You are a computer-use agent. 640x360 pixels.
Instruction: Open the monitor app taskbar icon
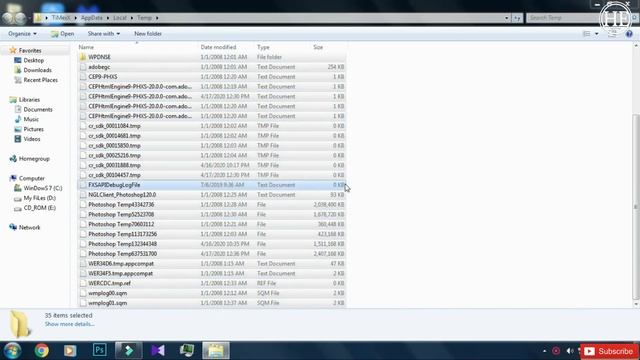pyautogui.click(x=187, y=351)
